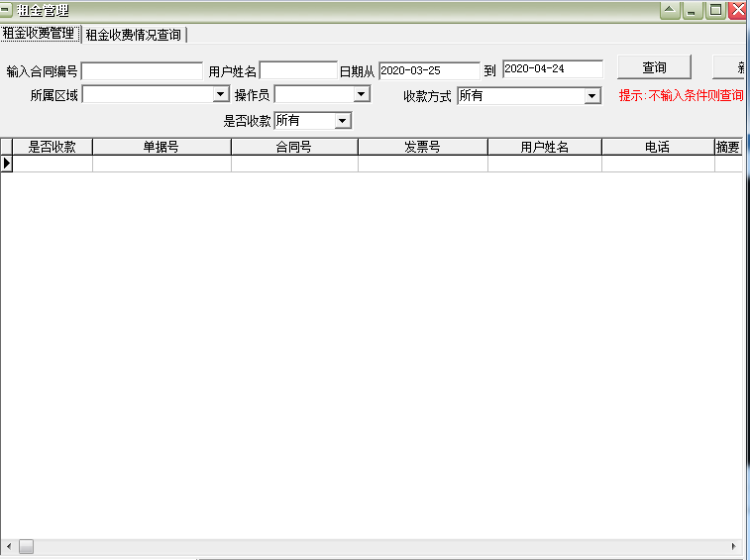Select the 日期从 start date field
The height and width of the screenshot is (560, 750).
[429, 70]
